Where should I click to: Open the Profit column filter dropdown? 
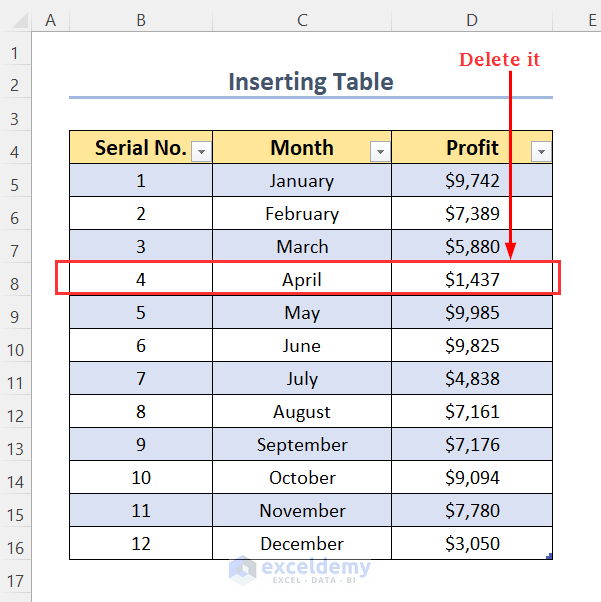click(x=541, y=152)
